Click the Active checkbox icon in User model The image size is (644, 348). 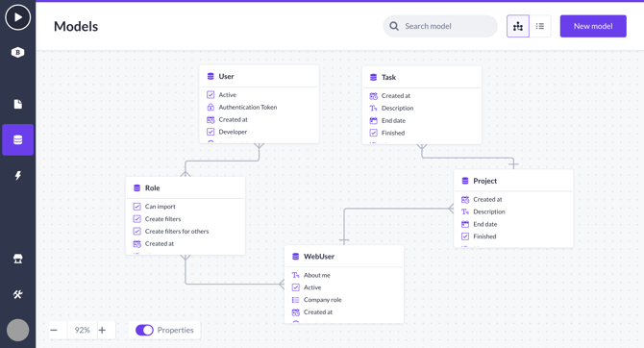(x=211, y=95)
